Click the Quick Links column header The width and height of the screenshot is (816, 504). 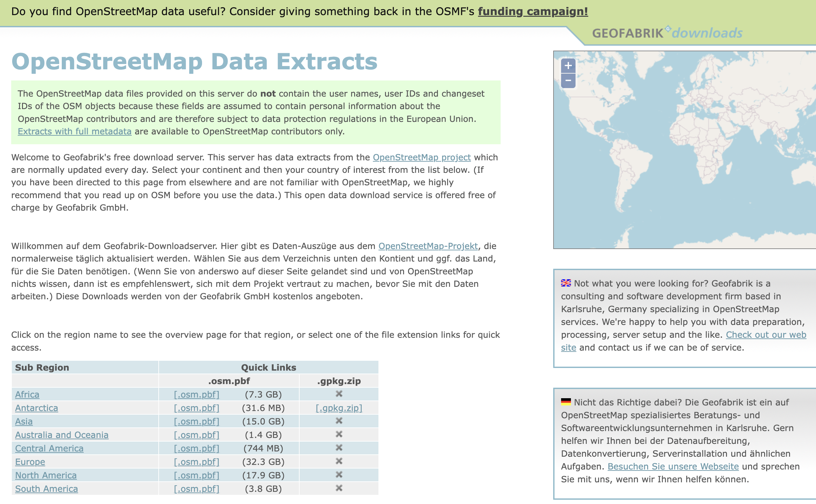[269, 367]
